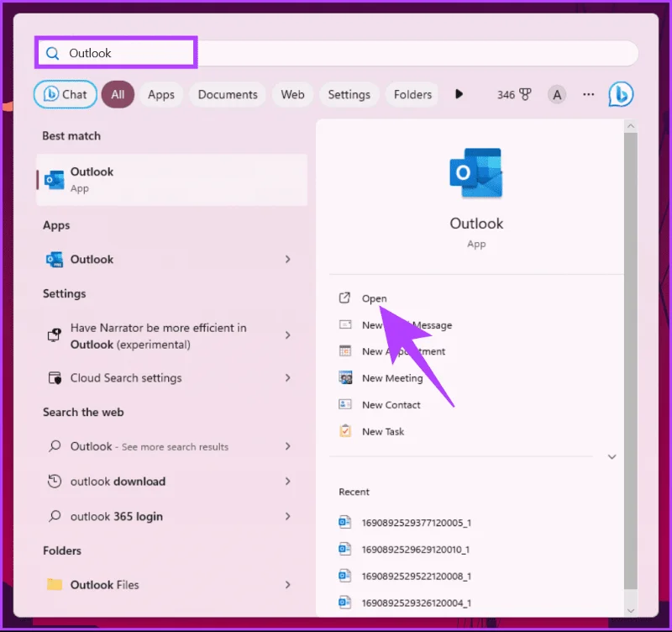Switch to the Apps filter tab
The image size is (672, 632).
pos(161,94)
